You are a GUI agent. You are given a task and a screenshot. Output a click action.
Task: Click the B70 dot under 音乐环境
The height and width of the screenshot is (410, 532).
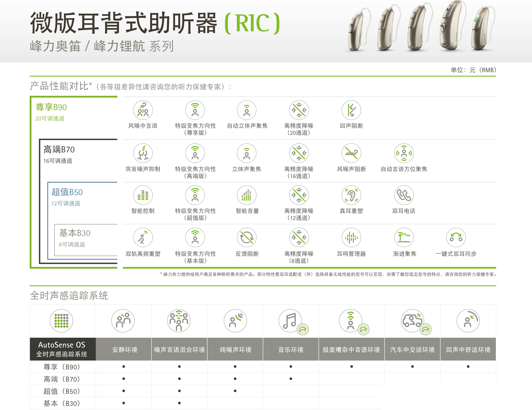tap(291, 379)
